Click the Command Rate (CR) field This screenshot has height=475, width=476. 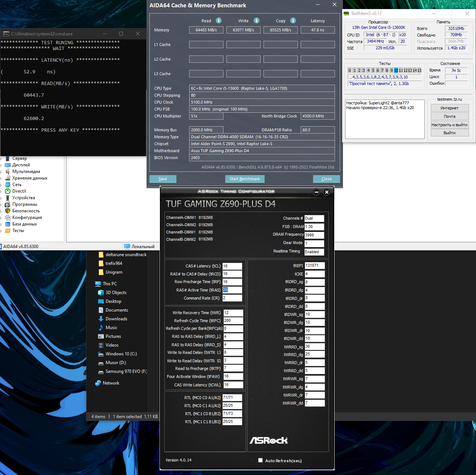pyautogui.click(x=232, y=298)
